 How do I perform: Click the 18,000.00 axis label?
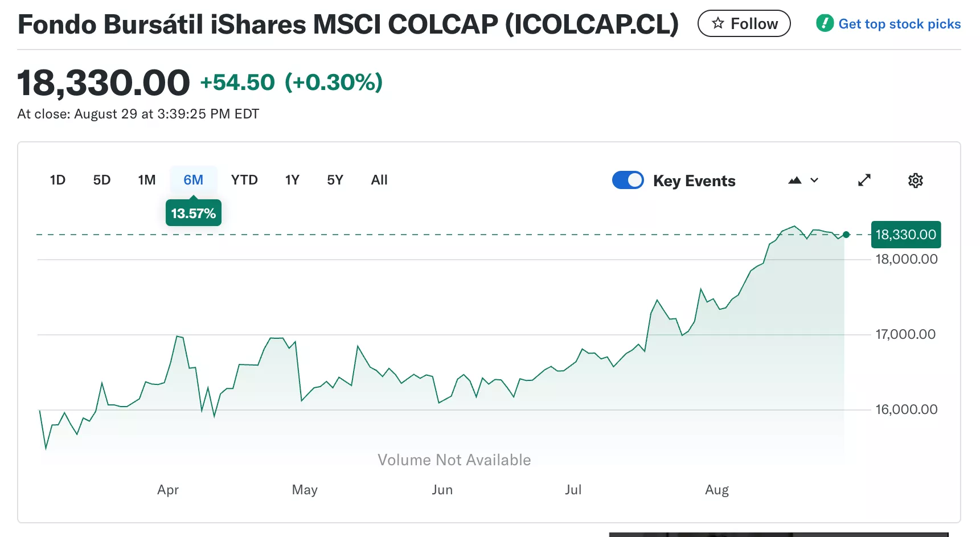pyautogui.click(x=907, y=259)
